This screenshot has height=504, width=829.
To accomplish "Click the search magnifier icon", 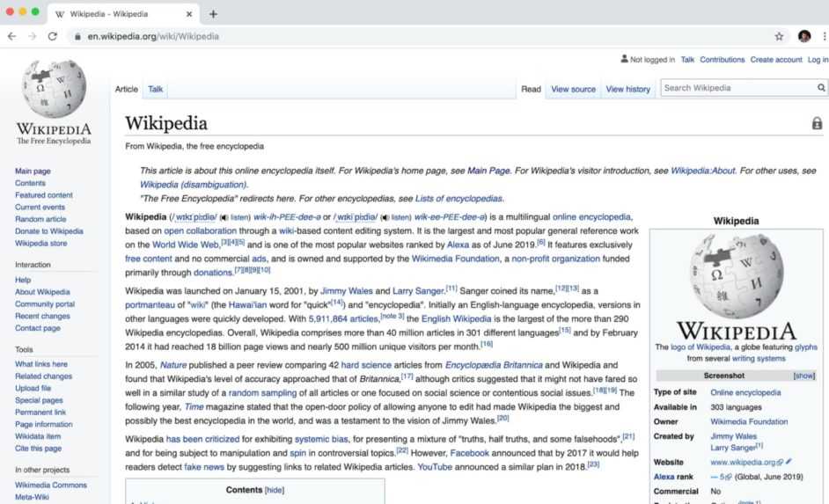I will coord(821,88).
